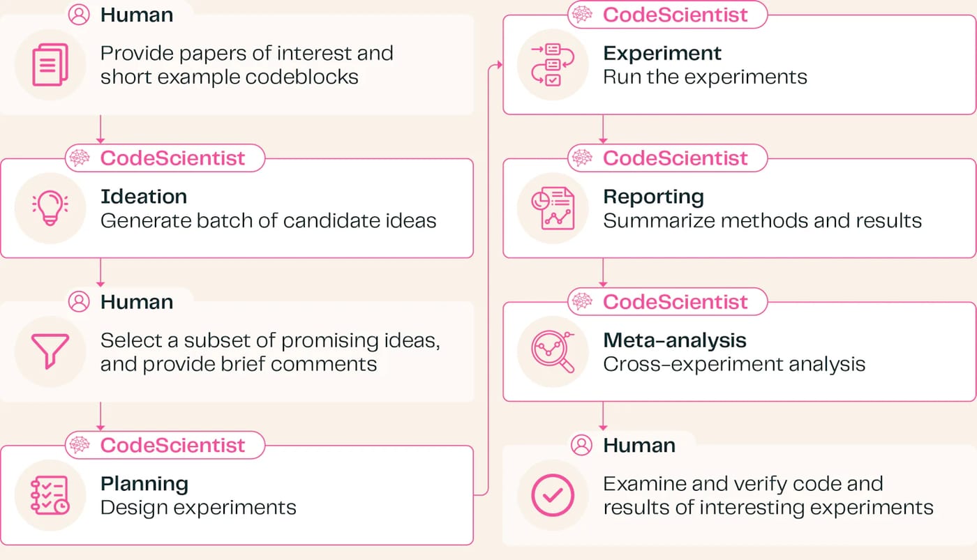This screenshot has height=560, width=977.
Task: Click the Meta-analysis heading
Action: coord(675,340)
